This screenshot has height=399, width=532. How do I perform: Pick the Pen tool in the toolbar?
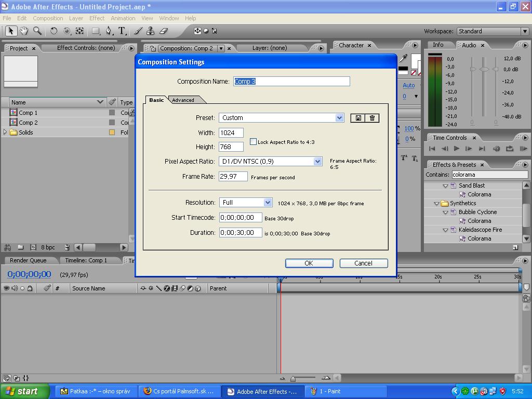coord(109,31)
